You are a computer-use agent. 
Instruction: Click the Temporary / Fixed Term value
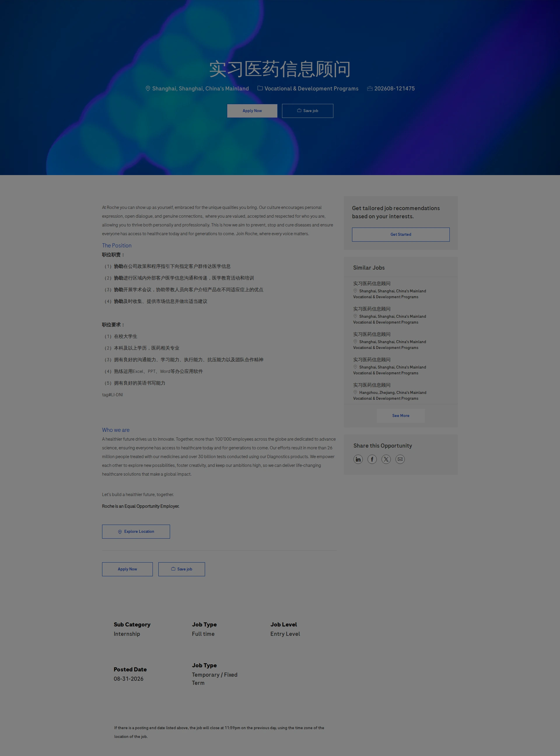215,679
